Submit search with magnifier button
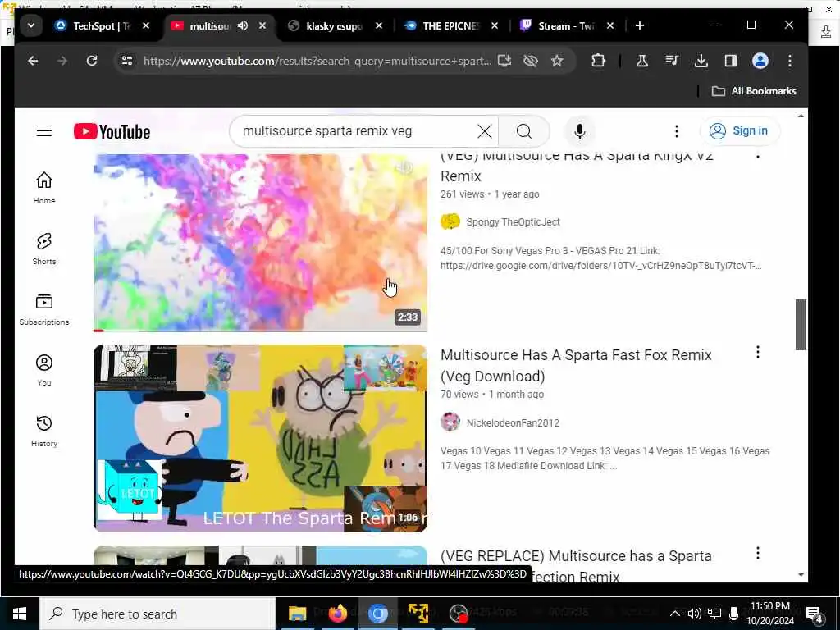 [524, 131]
